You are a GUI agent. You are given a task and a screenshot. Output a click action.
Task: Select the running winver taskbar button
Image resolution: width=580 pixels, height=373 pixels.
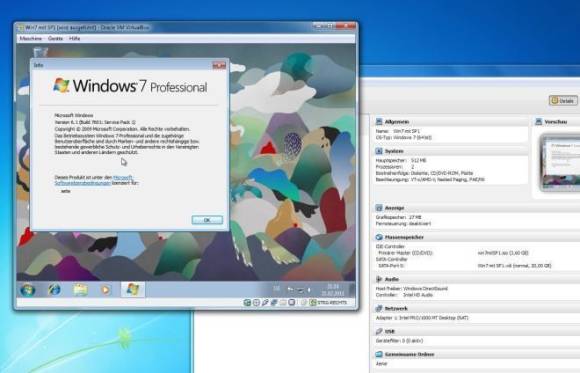(x=133, y=289)
